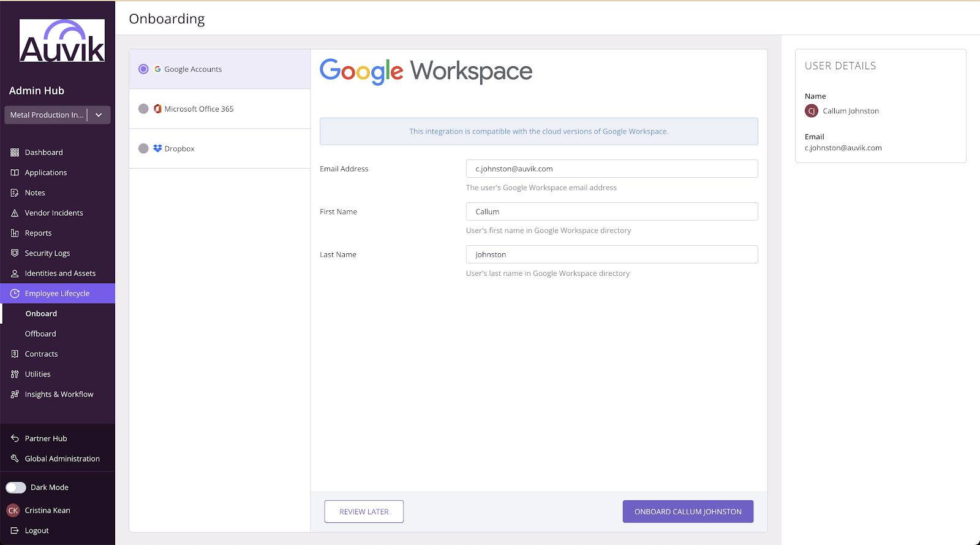Click the Global Administration wrench icon

pos(15,459)
